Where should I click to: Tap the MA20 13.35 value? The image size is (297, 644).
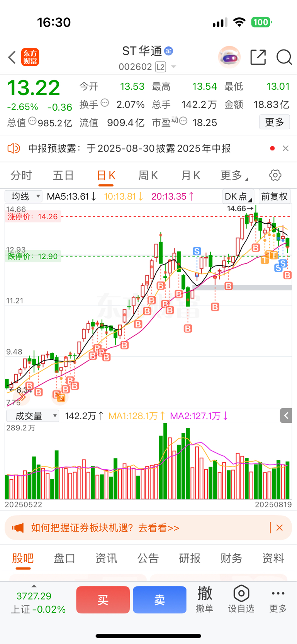(173, 196)
